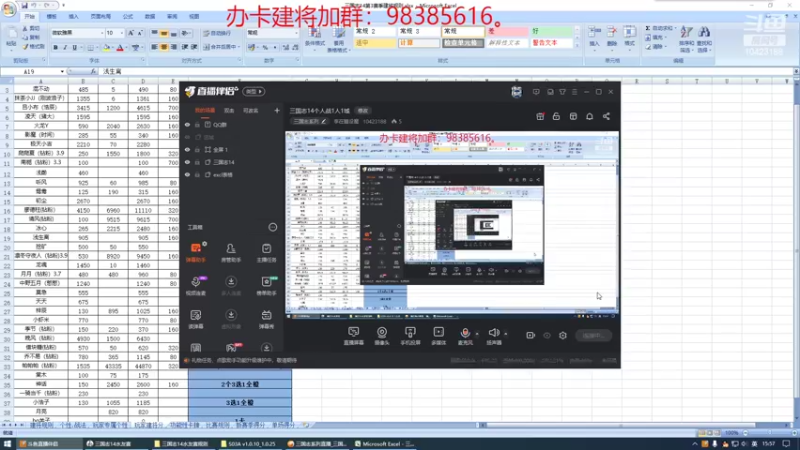Image resolution: width=800 pixels, height=450 pixels.
Task: Click Excel center align icon
Action: pyautogui.click(x=164, y=47)
